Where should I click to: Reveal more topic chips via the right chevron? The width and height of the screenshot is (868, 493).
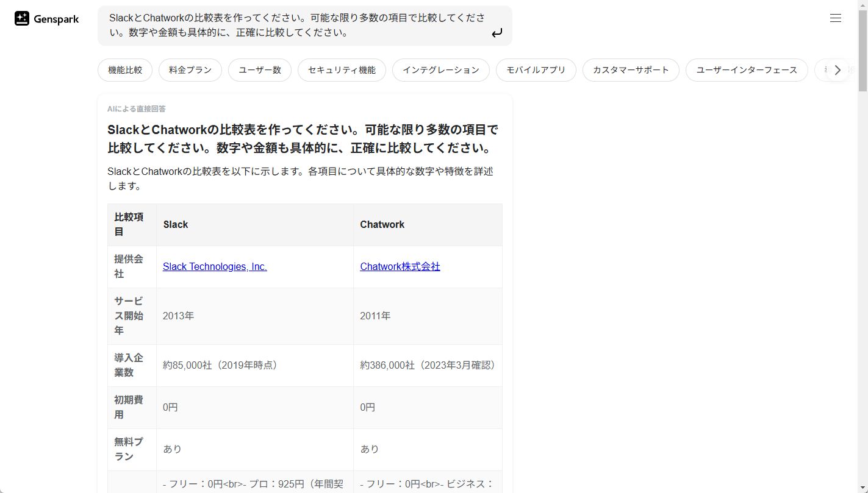tap(838, 69)
